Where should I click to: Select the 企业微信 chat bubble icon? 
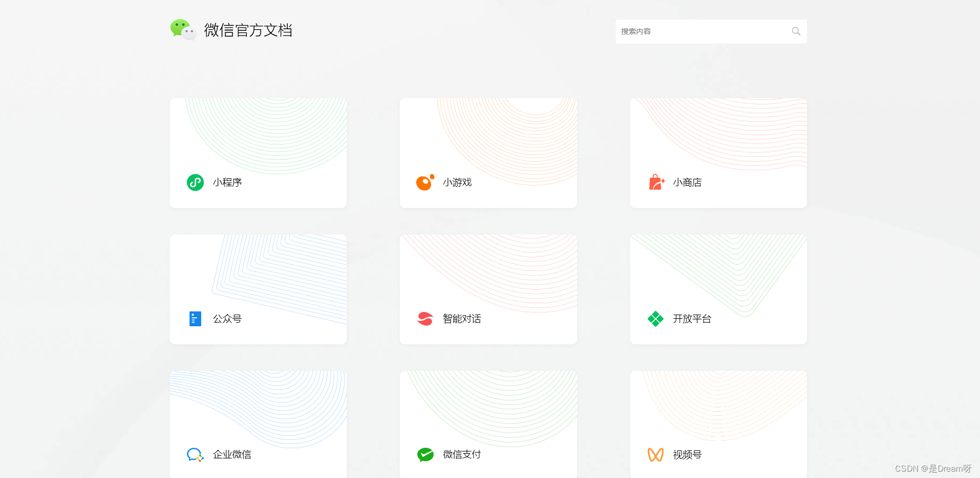(195, 455)
